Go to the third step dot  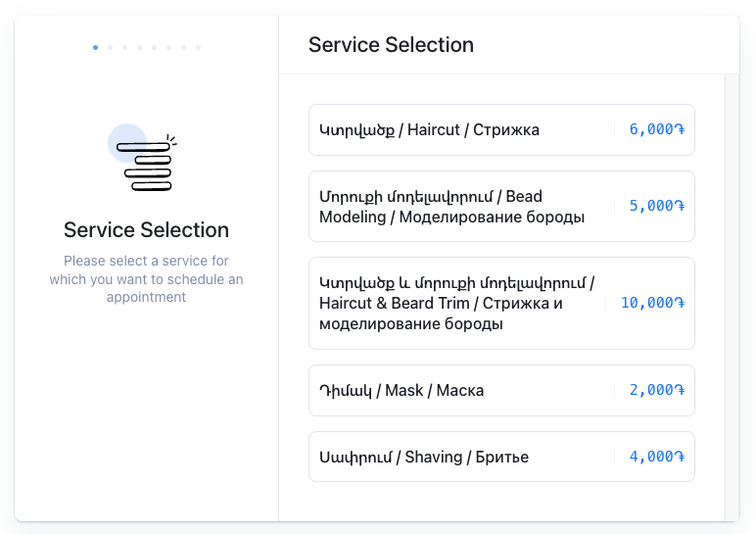point(124,47)
